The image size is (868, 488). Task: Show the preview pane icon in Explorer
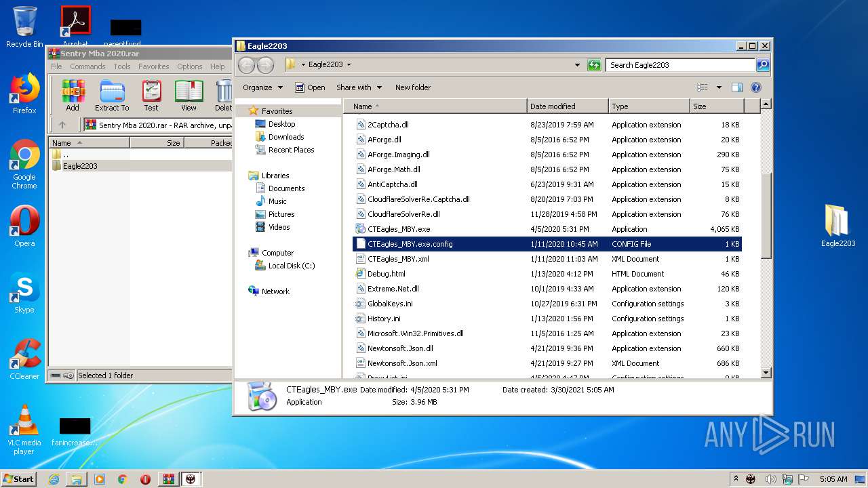[737, 87]
